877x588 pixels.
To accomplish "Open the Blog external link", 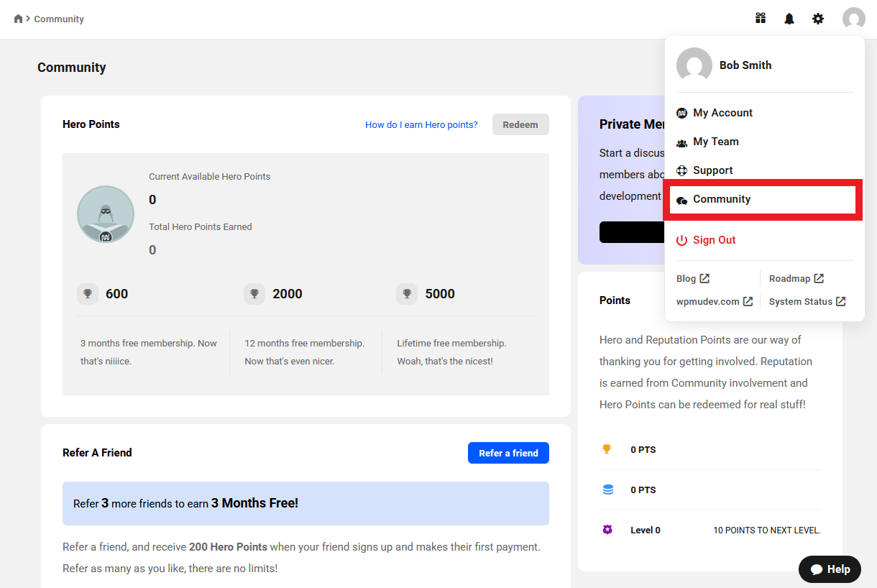I will [693, 278].
